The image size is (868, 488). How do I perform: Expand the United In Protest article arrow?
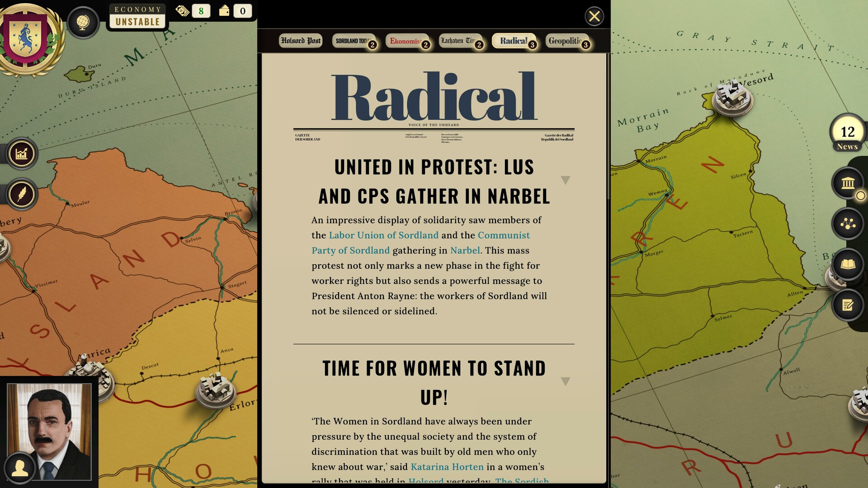pyautogui.click(x=565, y=180)
